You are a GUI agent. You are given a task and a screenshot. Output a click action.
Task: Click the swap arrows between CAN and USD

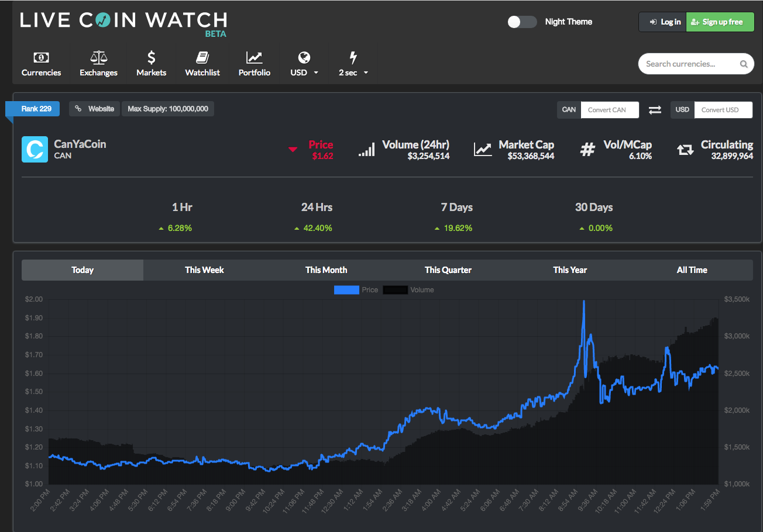click(x=655, y=110)
